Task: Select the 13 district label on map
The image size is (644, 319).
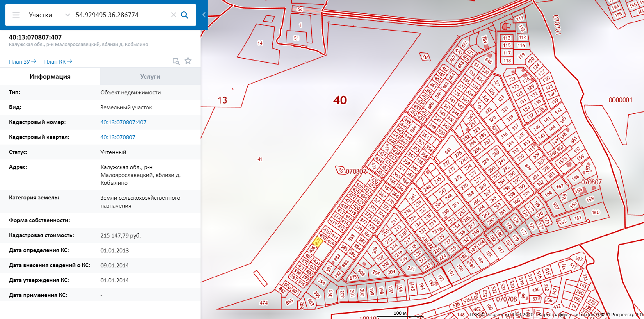Action: pyautogui.click(x=223, y=100)
